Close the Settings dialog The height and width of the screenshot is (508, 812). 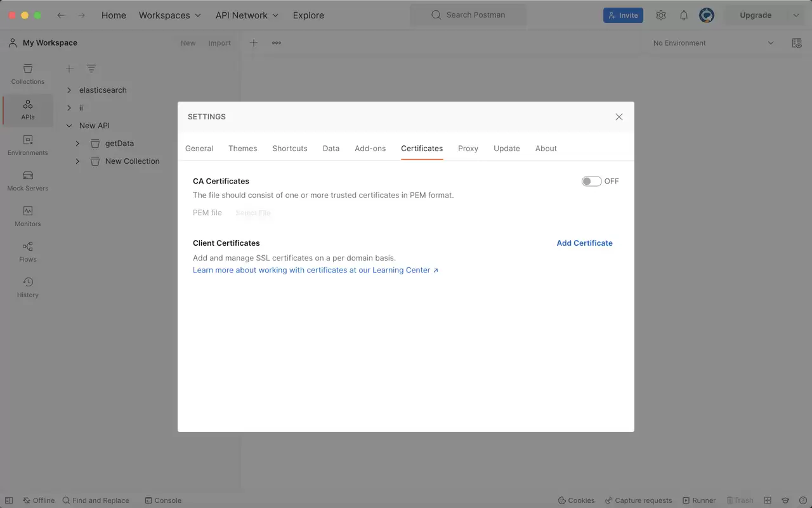[619, 117]
